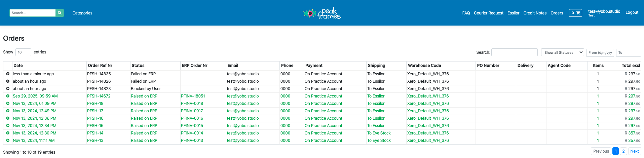This screenshot has height=158, width=644.
Task: Select page 2 in pagination
Action: (623, 151)
